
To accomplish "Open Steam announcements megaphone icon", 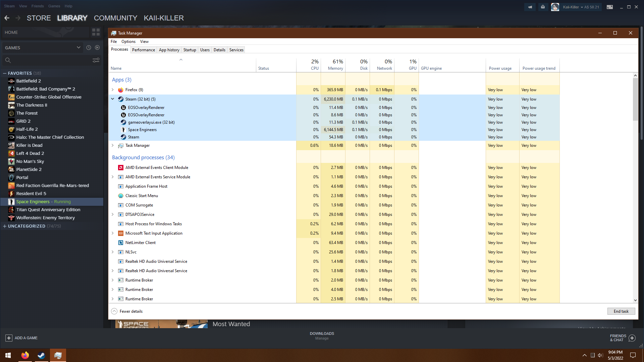I will click(x=530, y=7).
